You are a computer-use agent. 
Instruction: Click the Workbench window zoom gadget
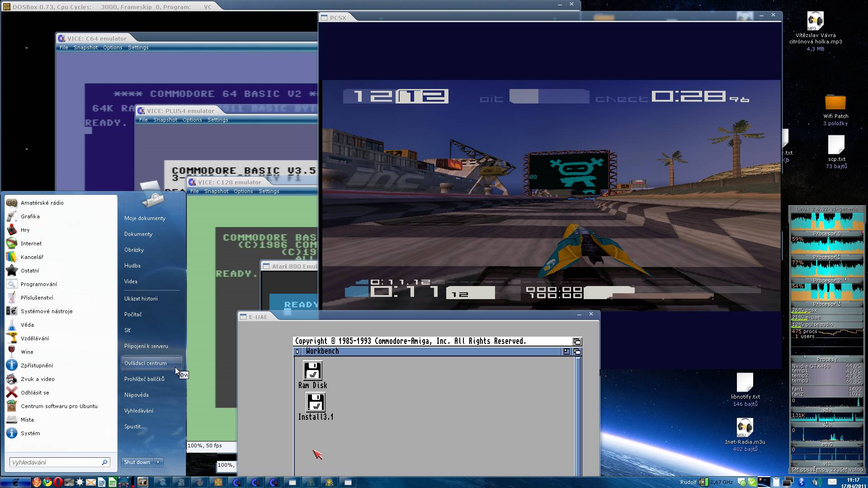click(566, 352)
